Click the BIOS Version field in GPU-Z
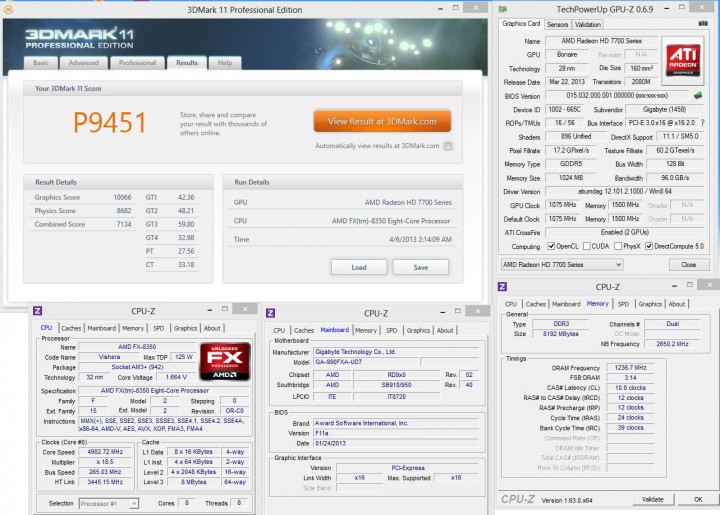720x515 pixels. coord(617,95)
